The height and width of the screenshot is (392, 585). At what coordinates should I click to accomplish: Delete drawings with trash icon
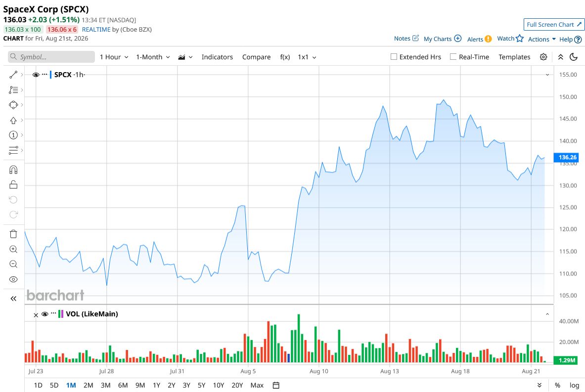(x=13, y=234)
